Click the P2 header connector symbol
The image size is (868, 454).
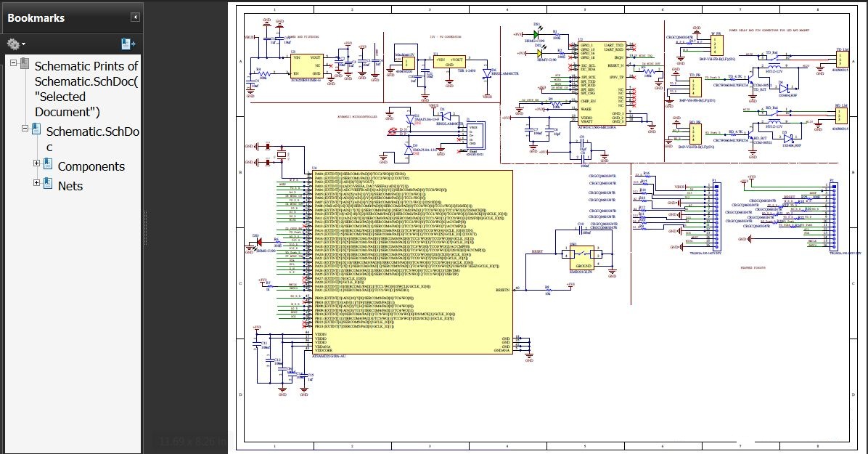pos(833,216)
